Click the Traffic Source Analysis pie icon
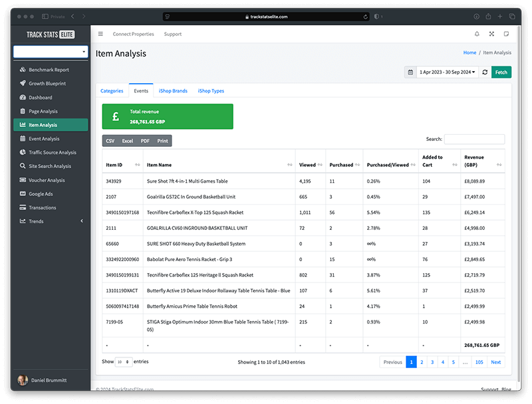 tap(23, 152)
